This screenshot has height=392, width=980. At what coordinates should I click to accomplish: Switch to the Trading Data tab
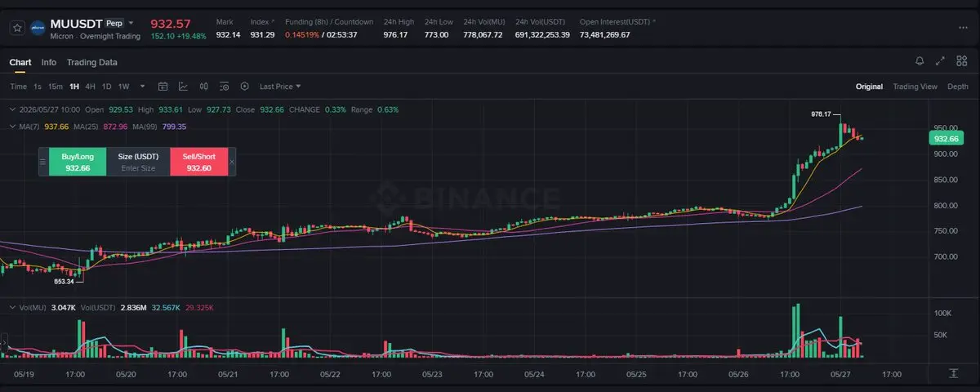pos(91,62)
